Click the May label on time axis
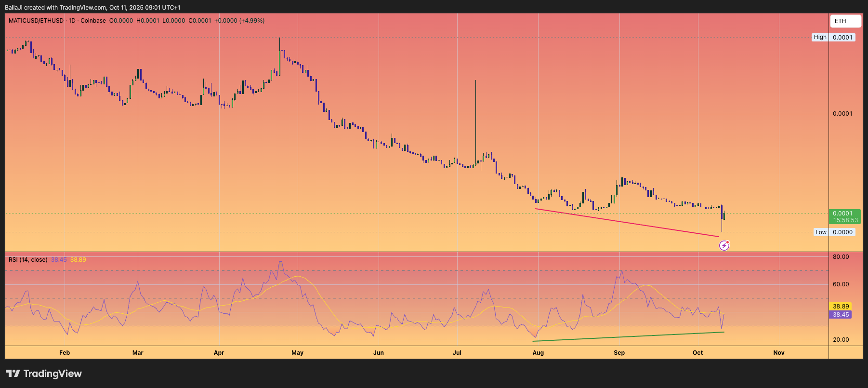This screenshot has height=388, width=868. point(298,353)
